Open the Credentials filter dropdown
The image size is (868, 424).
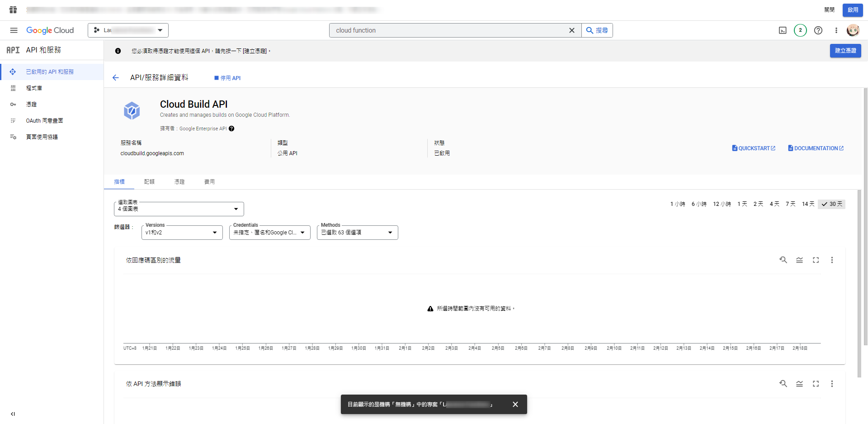click(270, 233)
